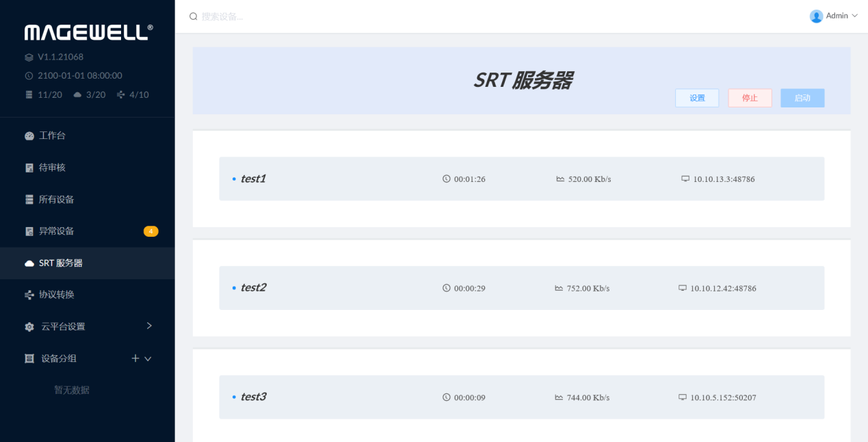Collapse the 设备分组 chevron
This screenshot has height=442, width=868.
pos(148,359)
